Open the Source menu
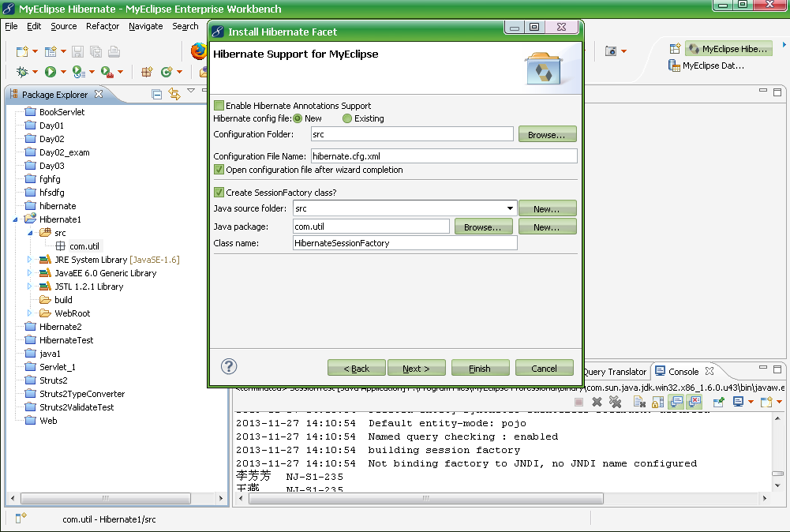This screenshot has height=532, width=790. [63, 26]
